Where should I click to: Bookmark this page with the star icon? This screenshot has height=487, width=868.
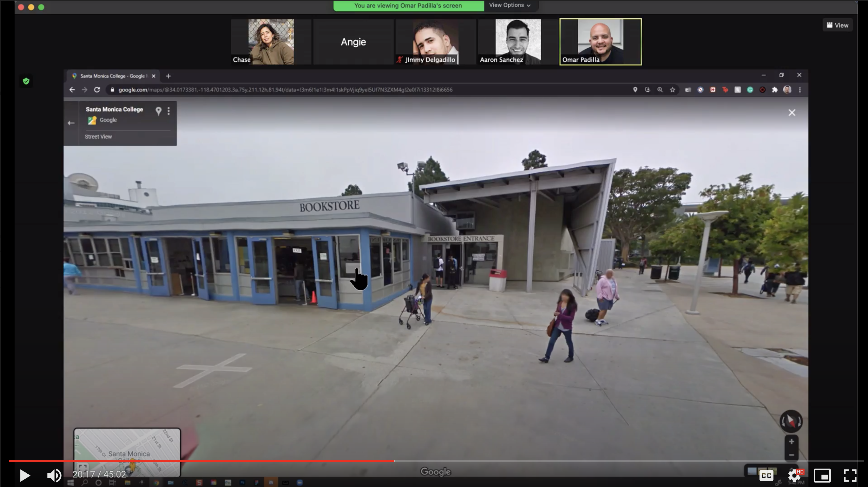click(673, 90)
